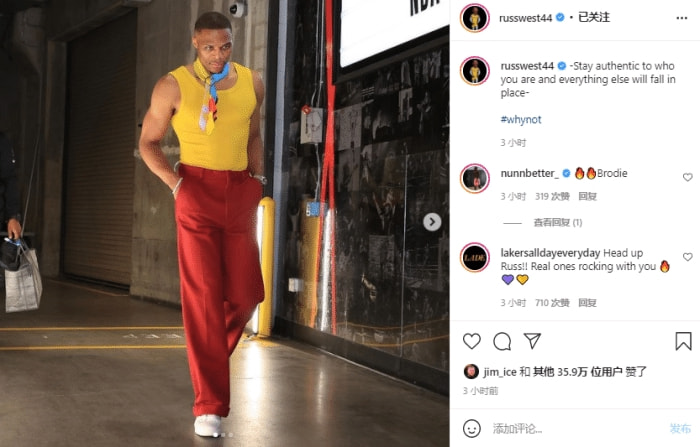Open the three-dot more options menu

click(x=682, y=18)
